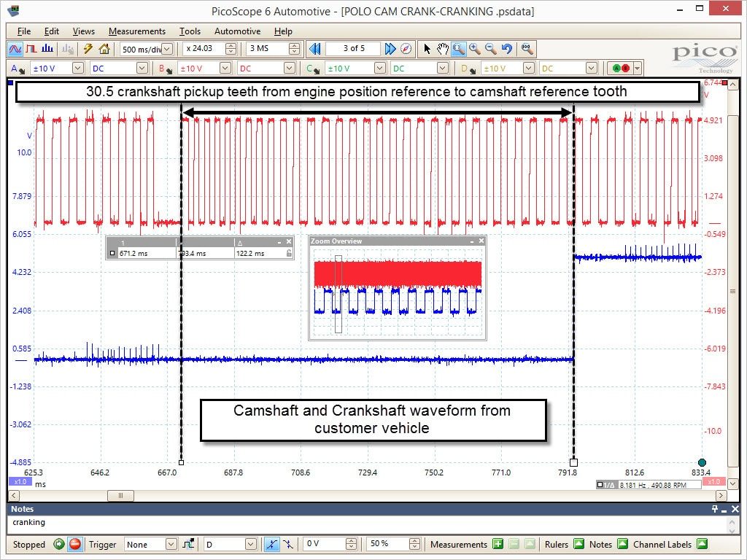Toggle Notes panel display

point(622,544)
